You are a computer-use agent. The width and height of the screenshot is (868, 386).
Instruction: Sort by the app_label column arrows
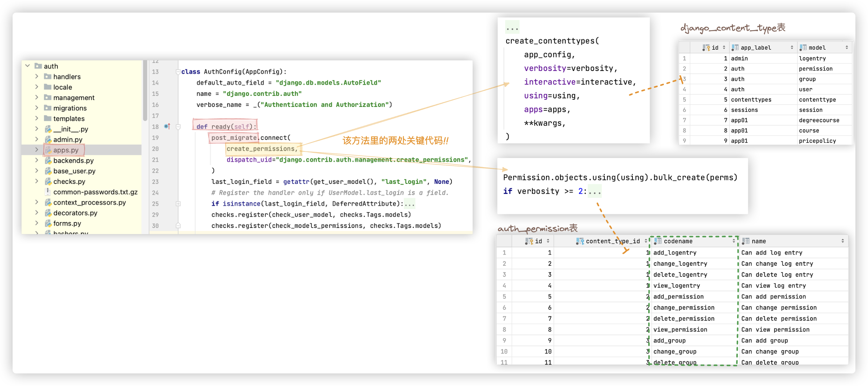pyautogui.click(x=792, y=48)
